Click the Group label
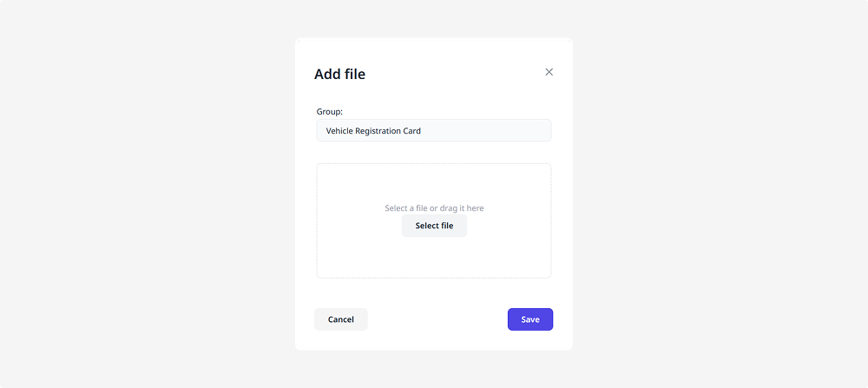Viewport: 868px width, 388px height. [330, 112]
